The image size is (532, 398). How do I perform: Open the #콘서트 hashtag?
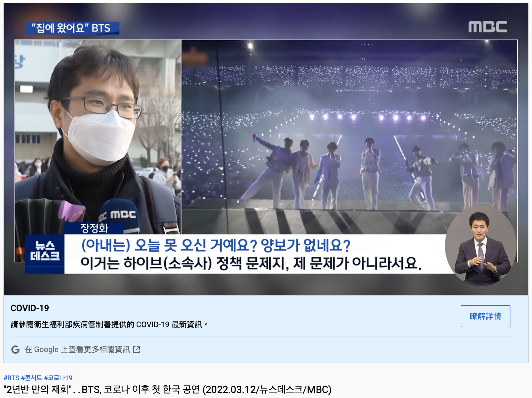[x=32, y=378]
